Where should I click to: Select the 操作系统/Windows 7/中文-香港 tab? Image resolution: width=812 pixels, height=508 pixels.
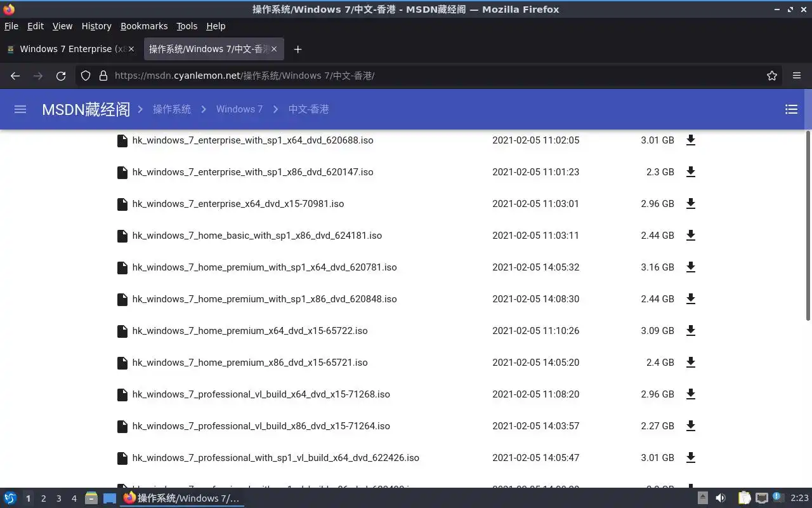[x=214, y=49]
